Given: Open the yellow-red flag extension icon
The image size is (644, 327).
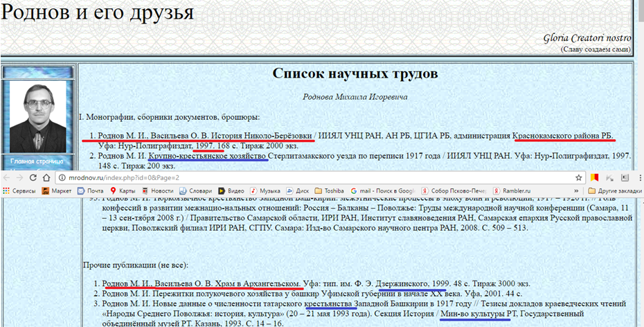Looking at the screenshot, I should pos(594,178).
